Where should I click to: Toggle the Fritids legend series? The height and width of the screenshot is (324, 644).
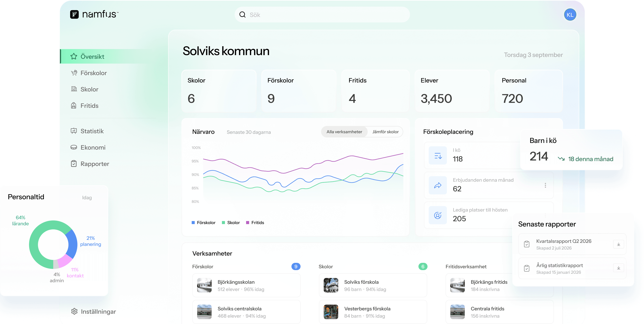tap(255, 223)
